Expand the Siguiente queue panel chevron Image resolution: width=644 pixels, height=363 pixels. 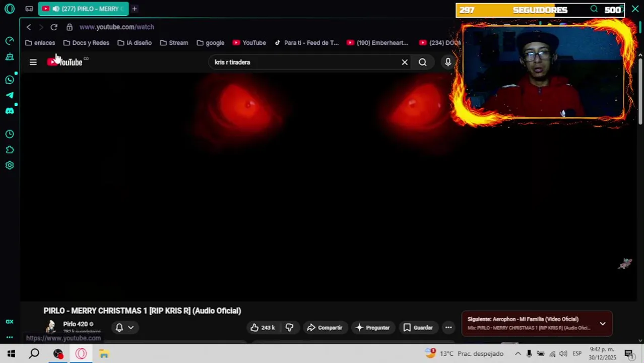(603, 324)
